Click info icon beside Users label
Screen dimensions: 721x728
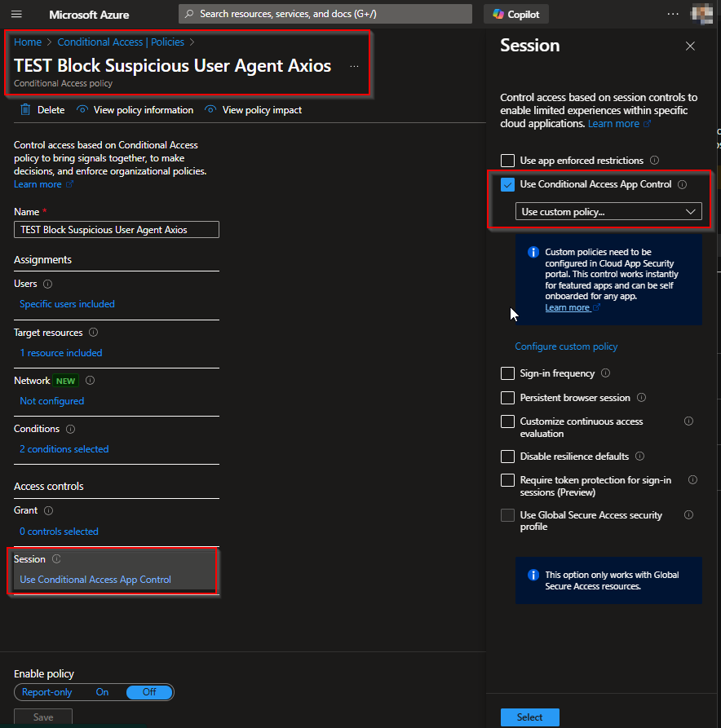(x=47, y=285)
